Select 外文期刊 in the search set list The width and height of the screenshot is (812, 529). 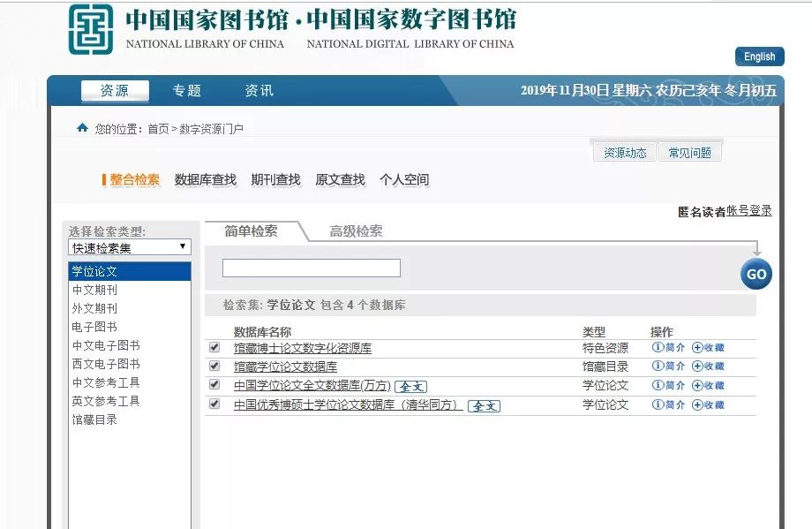(130, 308)
